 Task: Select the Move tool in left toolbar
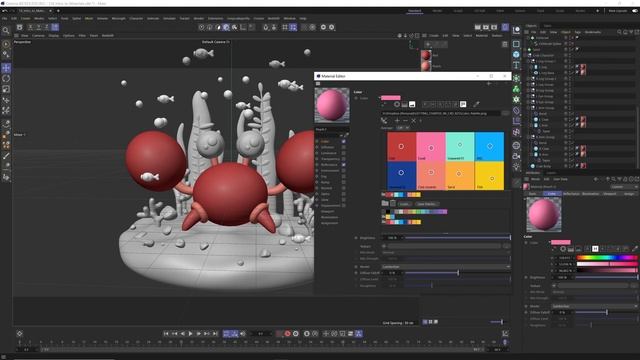[6, 68]
